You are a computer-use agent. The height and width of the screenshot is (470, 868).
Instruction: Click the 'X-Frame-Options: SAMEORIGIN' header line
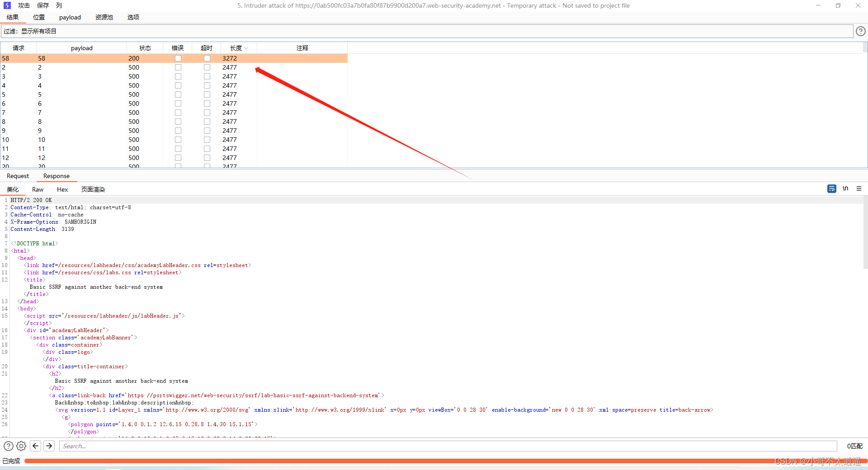[x=53, y=222]
